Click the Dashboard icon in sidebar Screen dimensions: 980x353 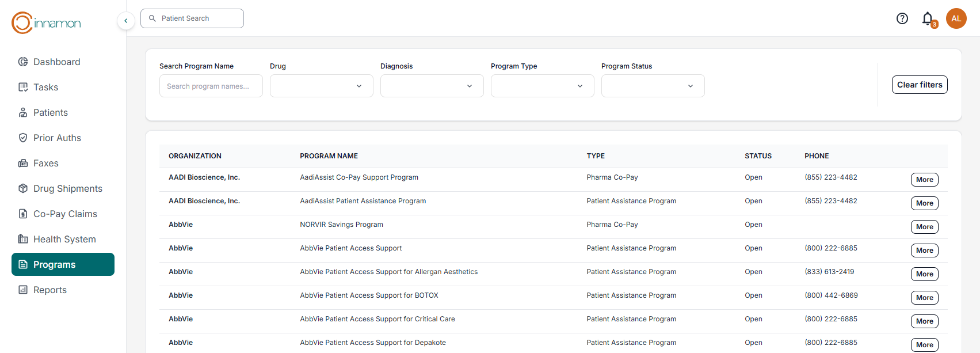coord(23,62)
